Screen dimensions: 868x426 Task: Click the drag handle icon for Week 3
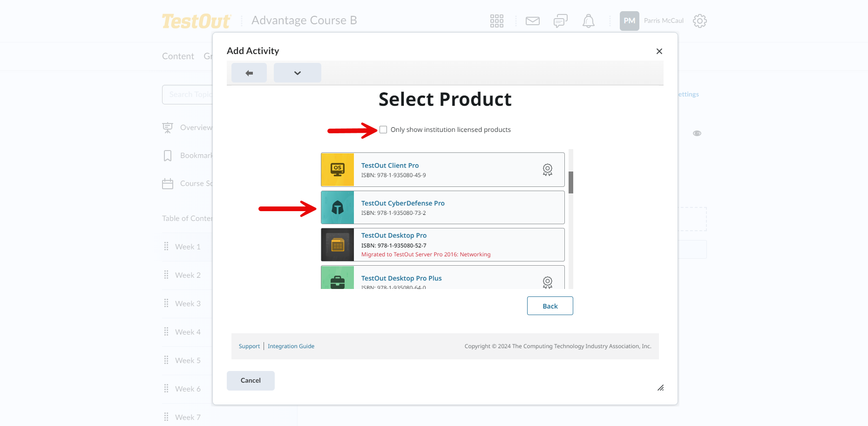click(x=166, y=303)
